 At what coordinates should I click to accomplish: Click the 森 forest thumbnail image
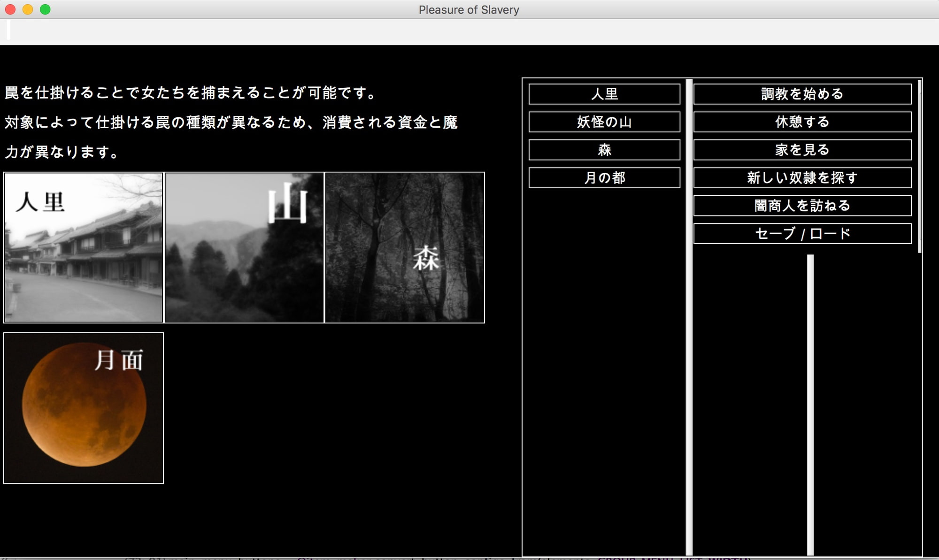tap(404, 246)
